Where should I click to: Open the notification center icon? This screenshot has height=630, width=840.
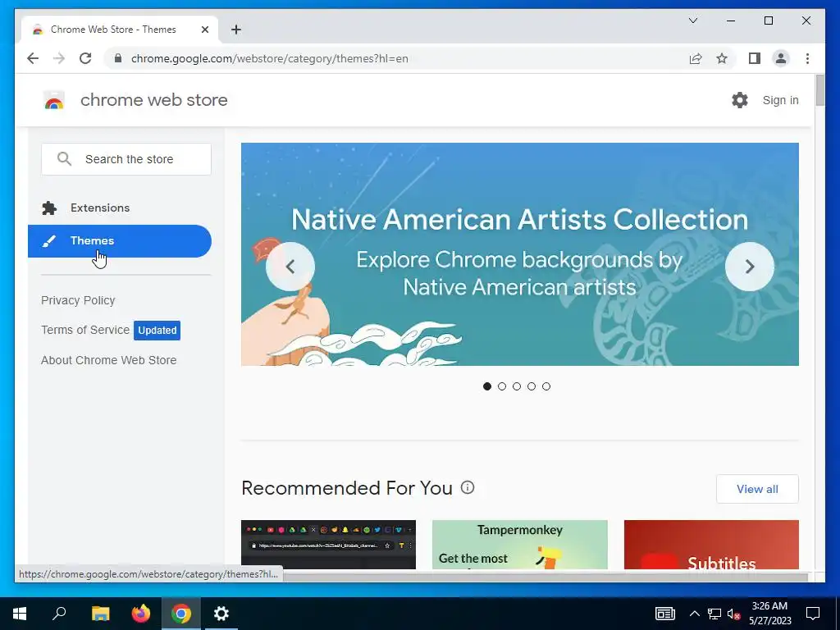pos(813,614)
